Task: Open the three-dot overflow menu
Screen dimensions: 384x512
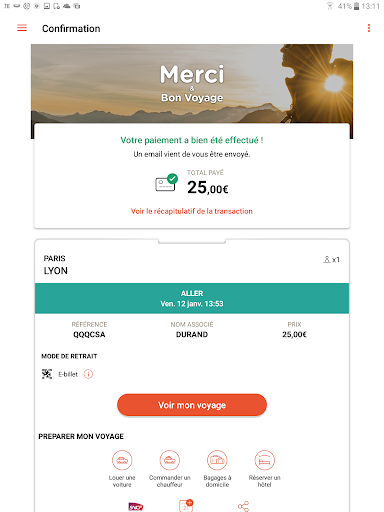Action: coord(369,28)
